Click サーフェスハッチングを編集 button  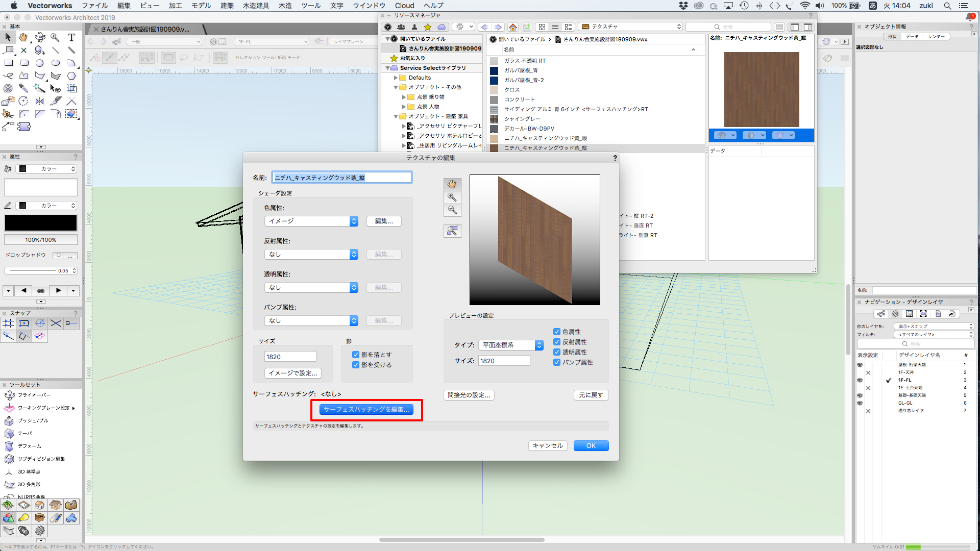pyautogui.click(x=366, y=409)
